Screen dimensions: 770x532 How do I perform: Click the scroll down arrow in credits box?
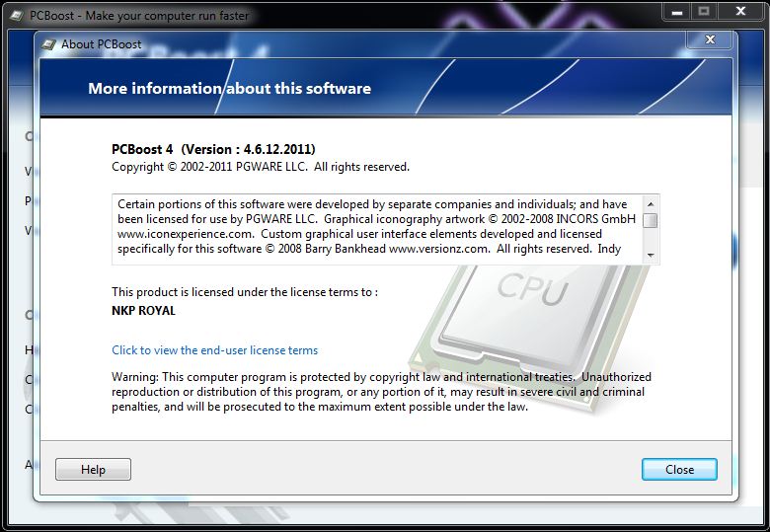(651, 256)
